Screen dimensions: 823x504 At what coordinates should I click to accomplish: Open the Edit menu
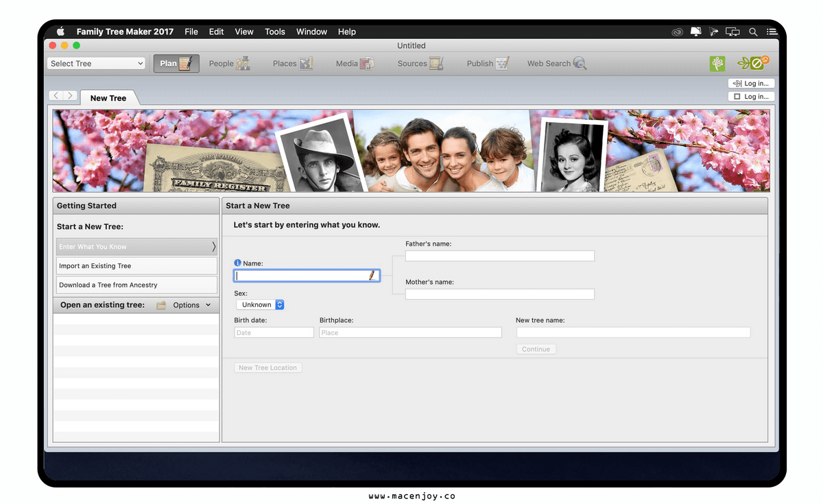pos(217,32)
